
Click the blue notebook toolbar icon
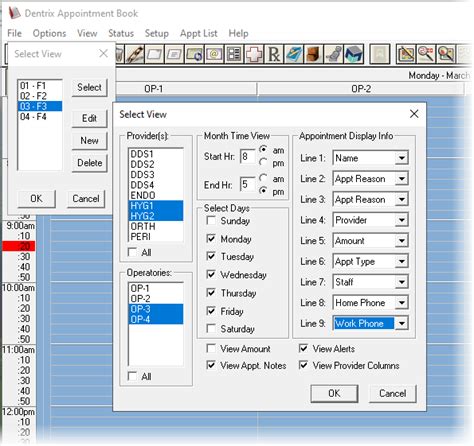[294, 54]
